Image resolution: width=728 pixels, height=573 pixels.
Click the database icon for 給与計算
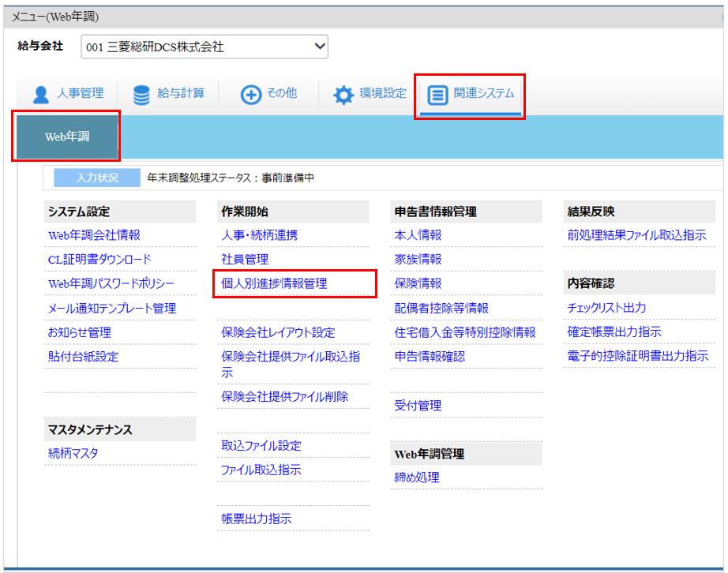pos(141,95)
